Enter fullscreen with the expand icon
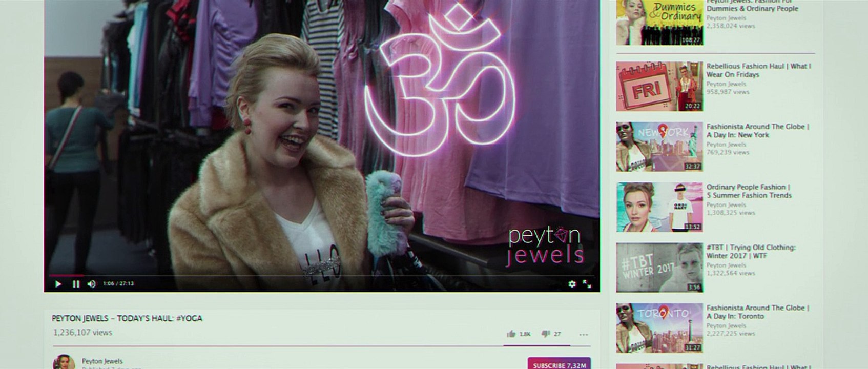 click(587, 284)
